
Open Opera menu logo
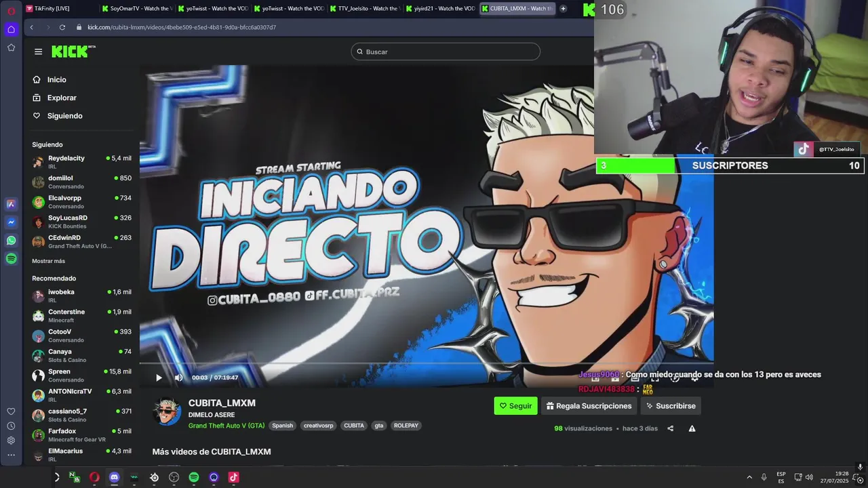(x=11, y=11)
